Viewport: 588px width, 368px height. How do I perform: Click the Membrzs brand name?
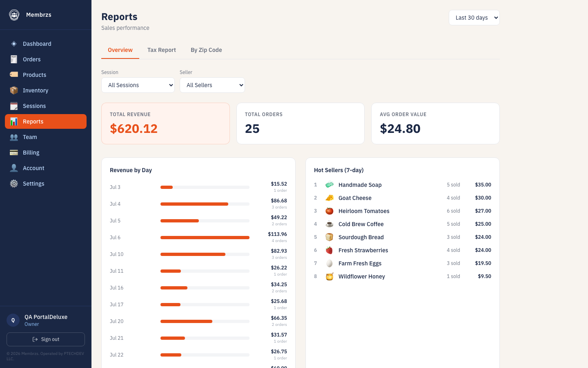(39, 15)
